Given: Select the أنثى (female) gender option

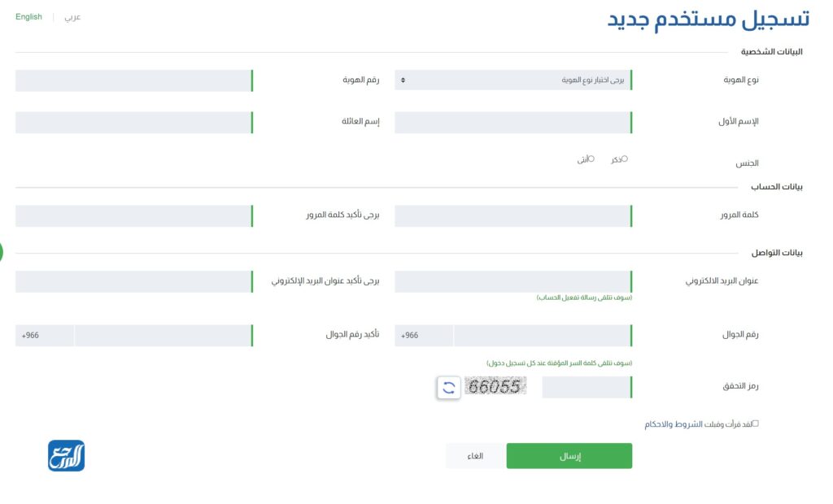Looking at the screenshot, I should [x=593, y=159].
